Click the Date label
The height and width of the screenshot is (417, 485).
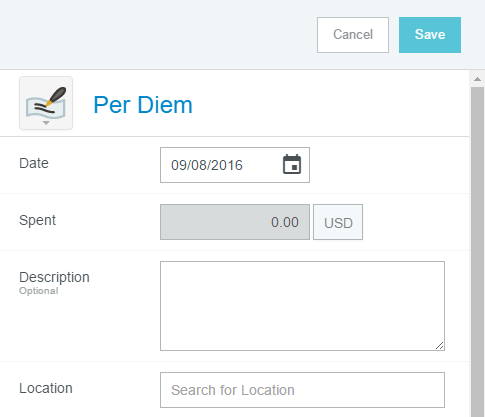[x=34, y=163]
